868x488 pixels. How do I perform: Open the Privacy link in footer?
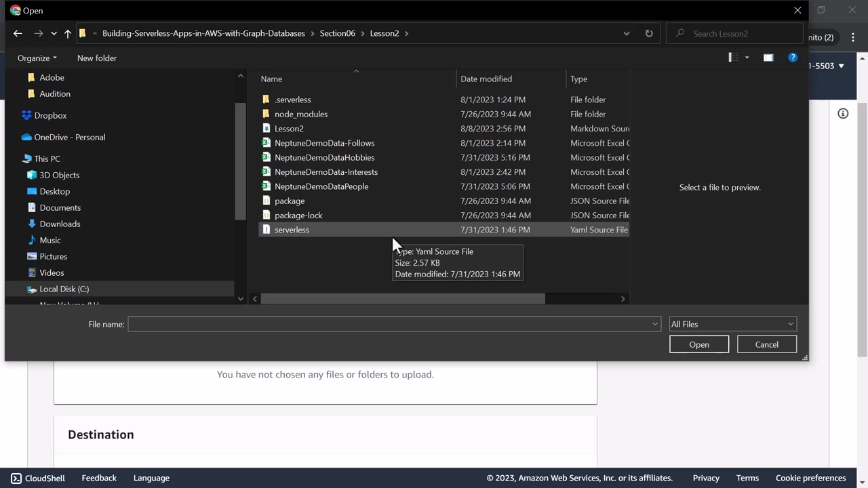pos(706,478)
